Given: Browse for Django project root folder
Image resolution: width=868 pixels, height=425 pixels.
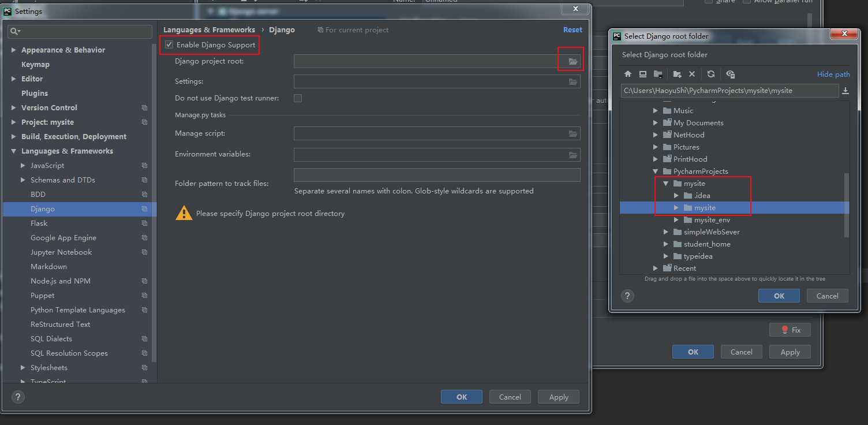Looking at the screenshot, I should point(573,61).
